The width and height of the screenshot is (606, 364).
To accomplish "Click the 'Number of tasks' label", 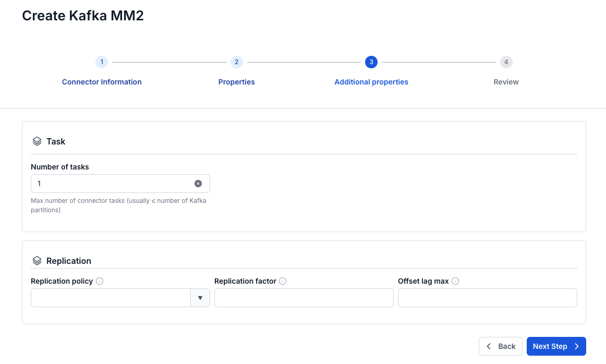I will pyautogui.click(x=60, y=167).
